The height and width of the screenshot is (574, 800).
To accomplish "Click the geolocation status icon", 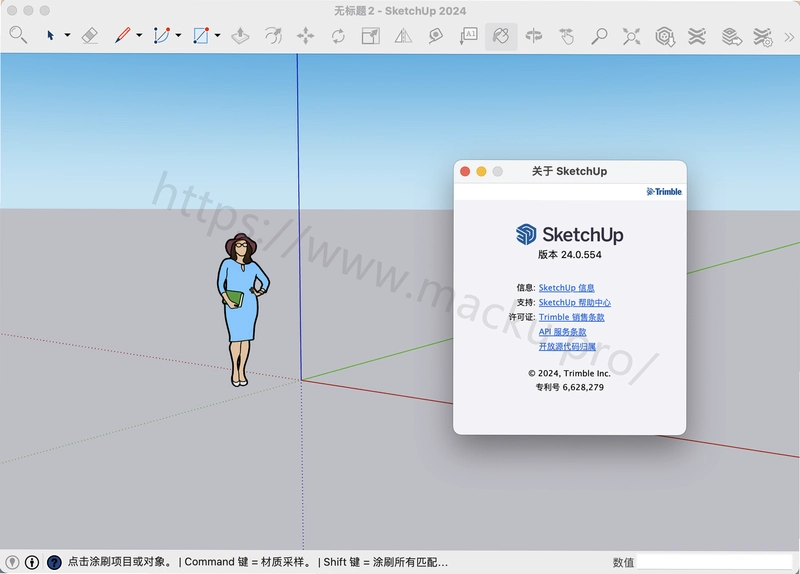I will [12, 562].
